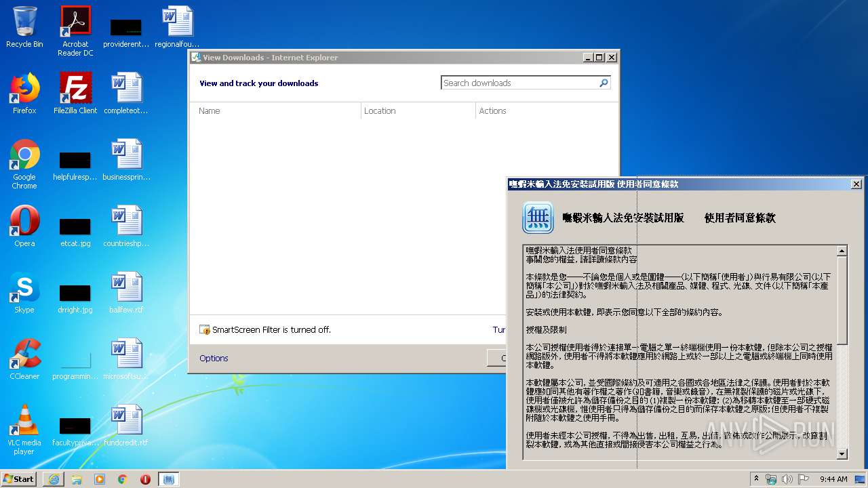The height and width of the screenshot is (488, 868).
Task: Click the network tray icon
Action: [x=771, y=479]
